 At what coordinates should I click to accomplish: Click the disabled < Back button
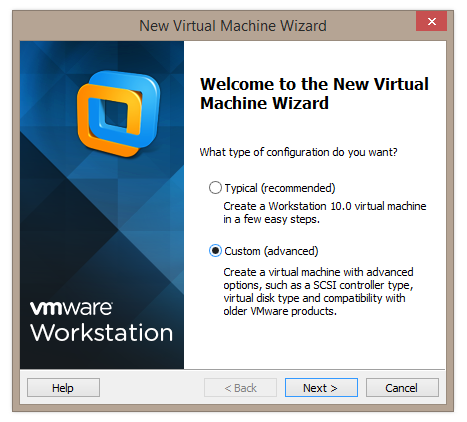240,388
